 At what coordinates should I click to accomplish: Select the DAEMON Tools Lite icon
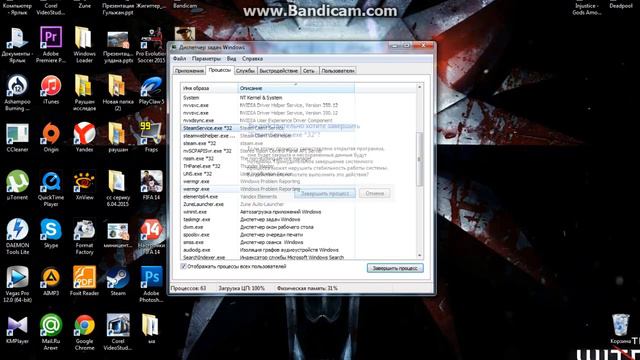pos(17,236)
